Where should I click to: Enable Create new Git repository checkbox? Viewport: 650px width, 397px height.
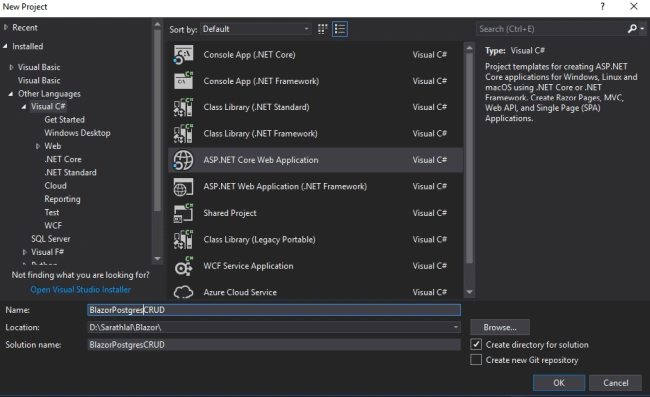[x=476, y=360]
